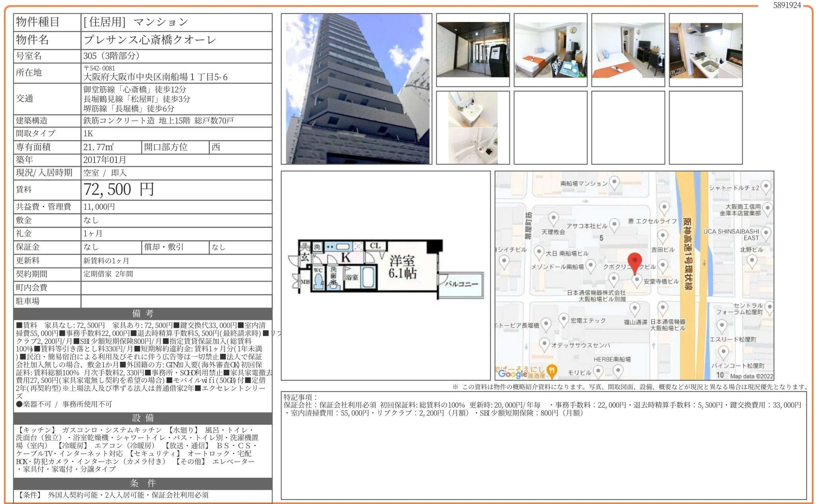The image size is (819, 504).
Task: Open the entrance lobby photo thumbnail
Action: 473,50
